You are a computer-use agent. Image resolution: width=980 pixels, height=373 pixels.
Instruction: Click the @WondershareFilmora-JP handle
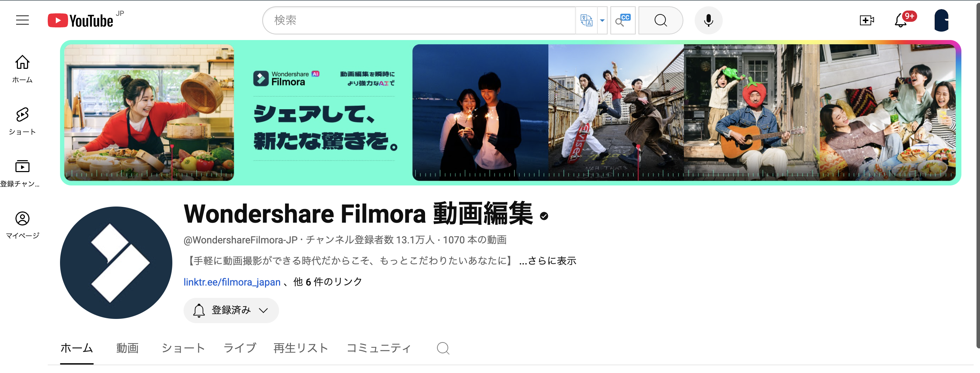coord(240,240)
